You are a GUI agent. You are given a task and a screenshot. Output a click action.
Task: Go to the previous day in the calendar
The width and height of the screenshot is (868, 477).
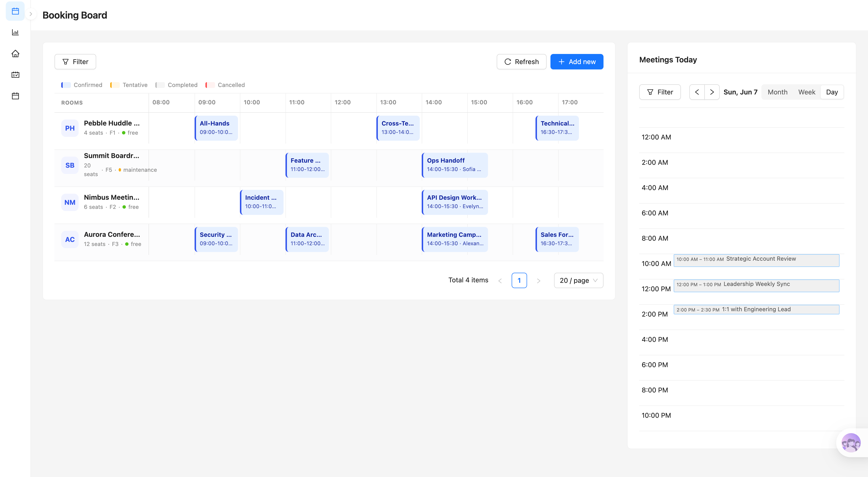[x=697, y=92]
